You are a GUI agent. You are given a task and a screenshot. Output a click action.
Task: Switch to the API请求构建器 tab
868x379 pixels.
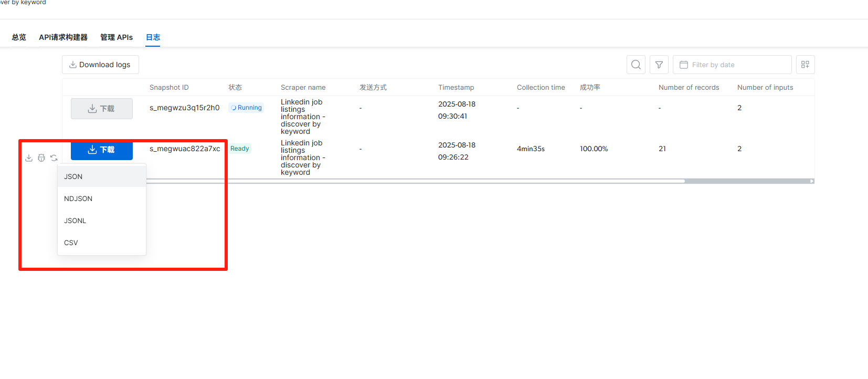click(x=63, y=37)
